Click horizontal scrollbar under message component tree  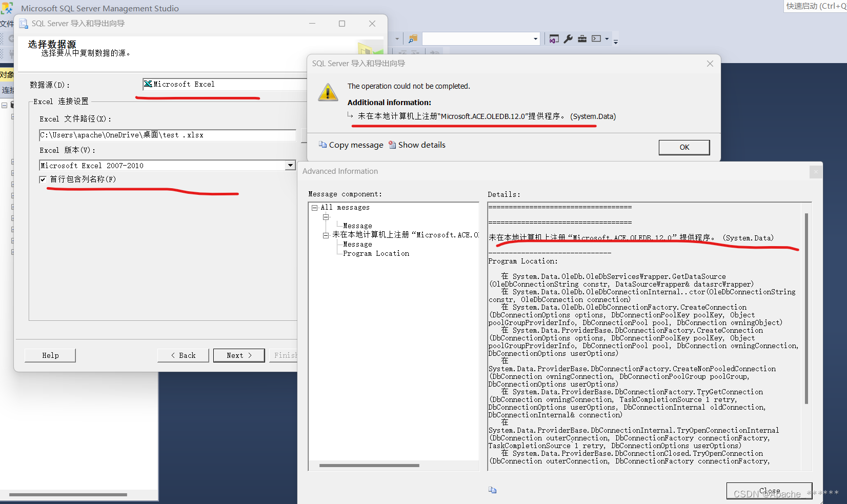(369, 466)
